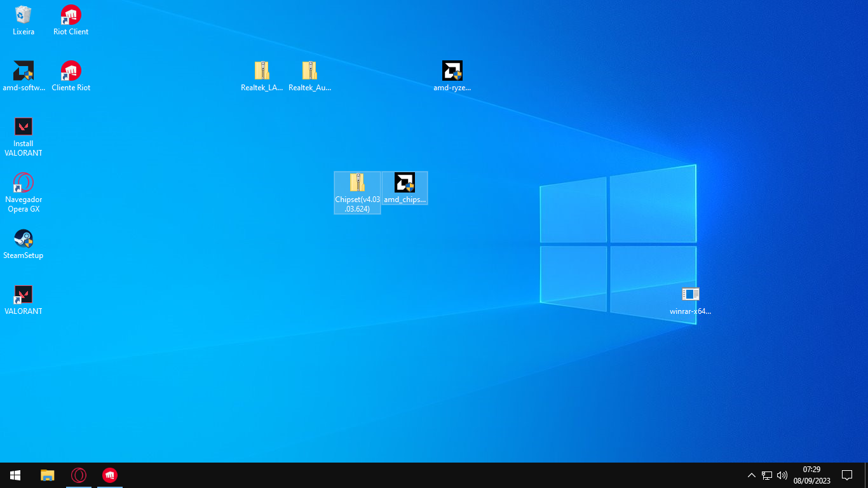Select the Realtek_LA... zip folder
The image size is (868, 488).
tap(262, 76)
